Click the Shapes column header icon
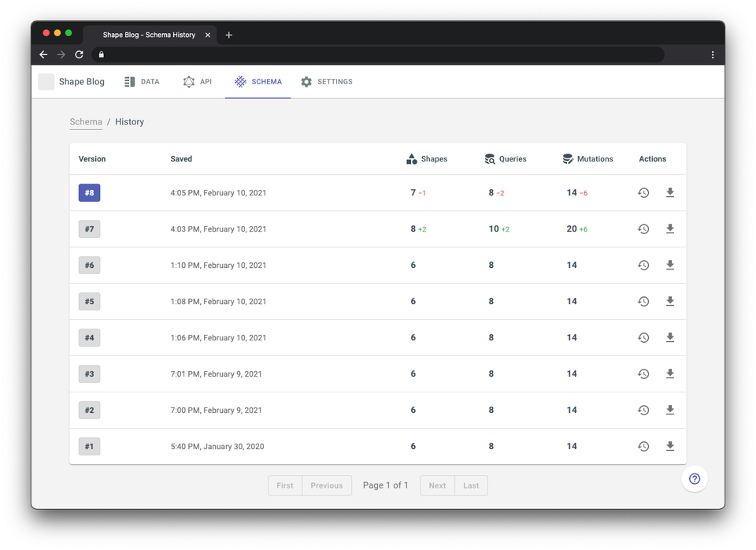 [x=411, y=158]
